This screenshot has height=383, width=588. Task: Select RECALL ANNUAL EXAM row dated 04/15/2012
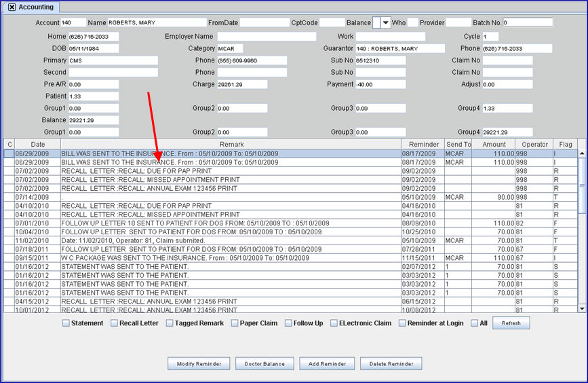pyautogui.click(x=291, y=301)
